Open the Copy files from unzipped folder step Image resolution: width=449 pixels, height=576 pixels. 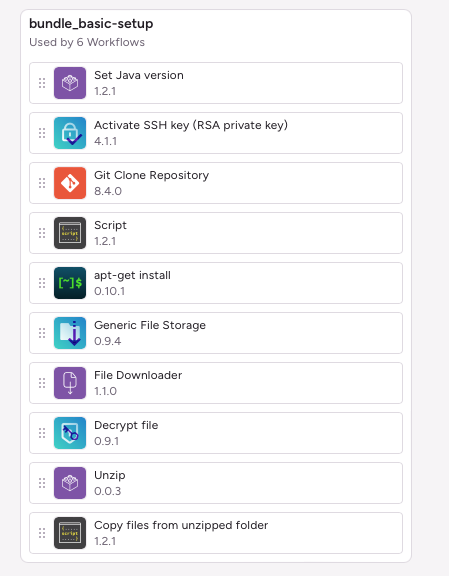click(216, 533)
